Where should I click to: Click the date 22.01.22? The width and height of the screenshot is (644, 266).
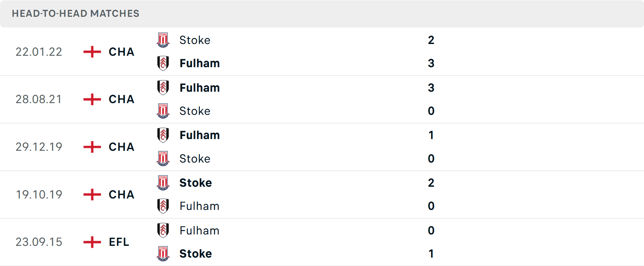[x=39, y=52]
